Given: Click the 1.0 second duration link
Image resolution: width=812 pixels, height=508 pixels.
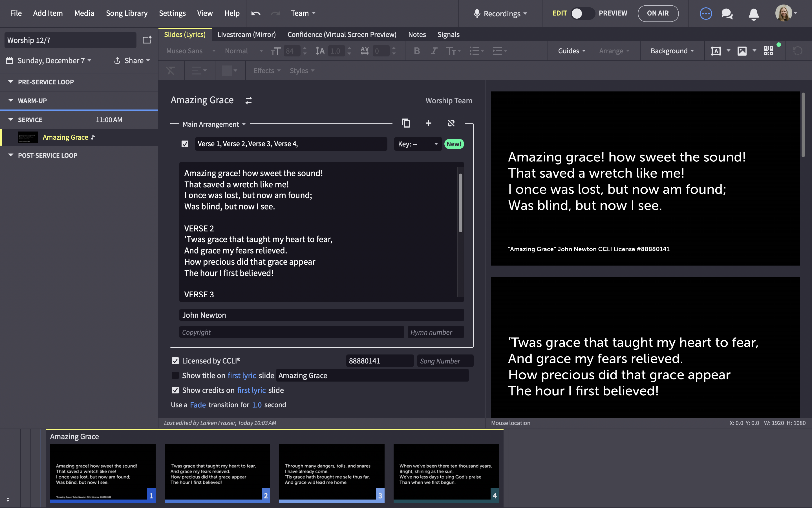Looking at the screenshot, I should coord(257,405).
